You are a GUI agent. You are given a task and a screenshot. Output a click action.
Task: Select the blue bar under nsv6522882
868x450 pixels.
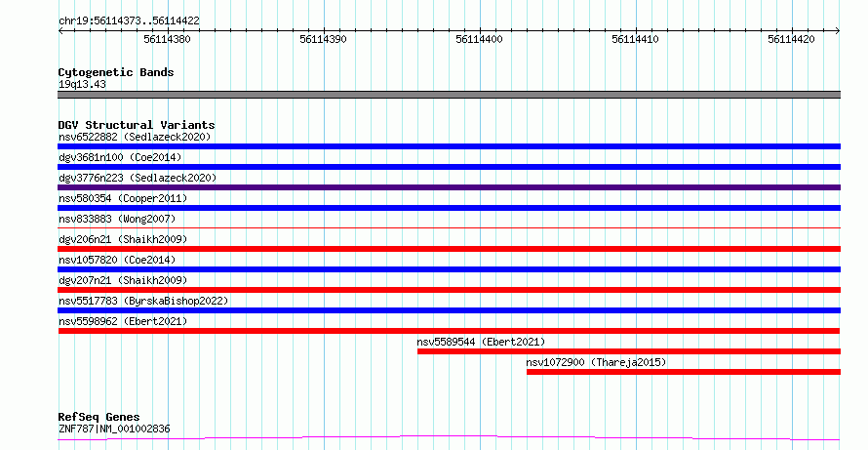pos(449,146)
